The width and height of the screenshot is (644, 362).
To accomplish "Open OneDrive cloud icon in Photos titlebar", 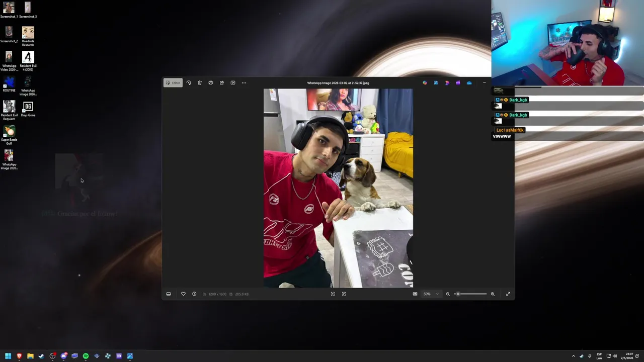I will (x=469, y=83).
